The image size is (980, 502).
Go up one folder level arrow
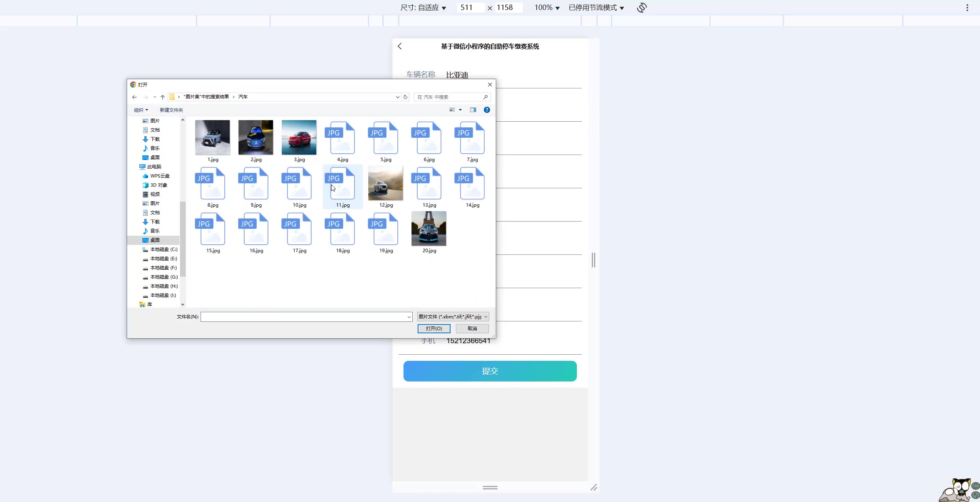(163, 97)
